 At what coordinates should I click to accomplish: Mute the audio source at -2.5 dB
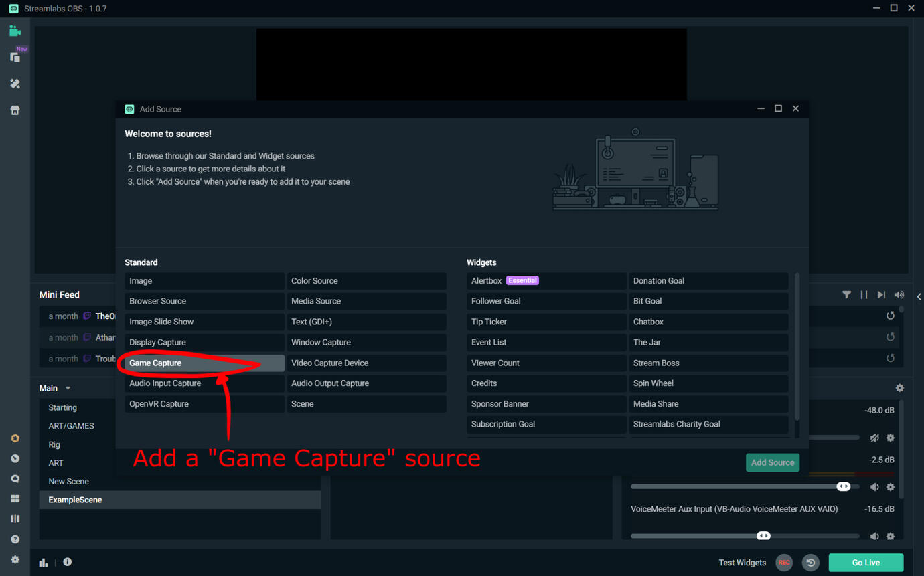[874, 487]
